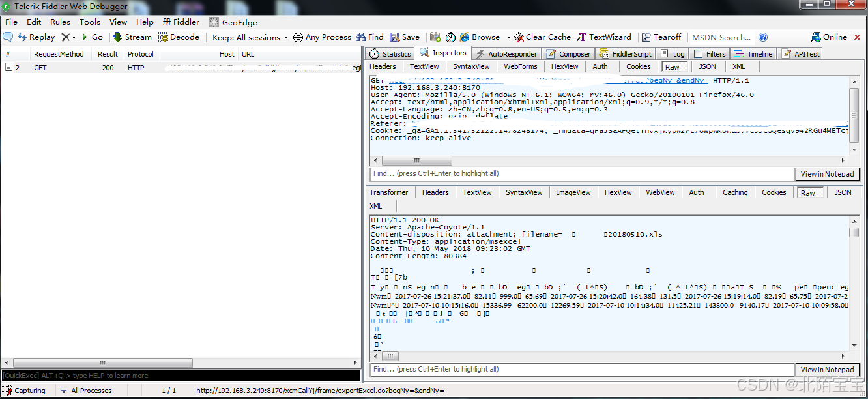Select the response Caching tab
This screenshot has width=868, height=399.
(x=735, y=192)
